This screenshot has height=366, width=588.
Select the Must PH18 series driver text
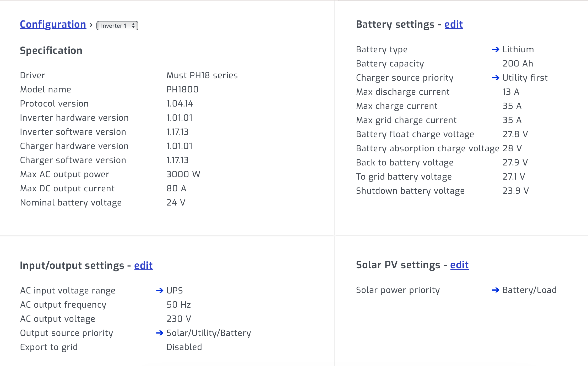(202, 75)
